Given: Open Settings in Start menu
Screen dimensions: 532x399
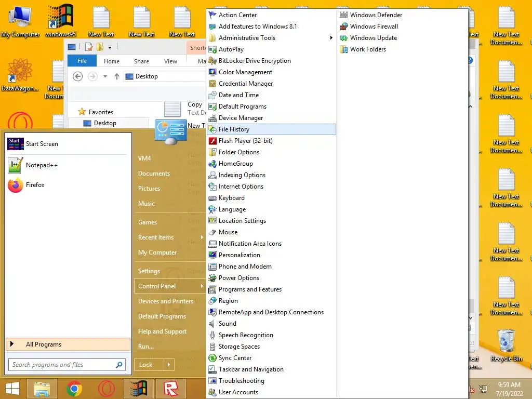Looking at the screenshot, I should (149, 271).
